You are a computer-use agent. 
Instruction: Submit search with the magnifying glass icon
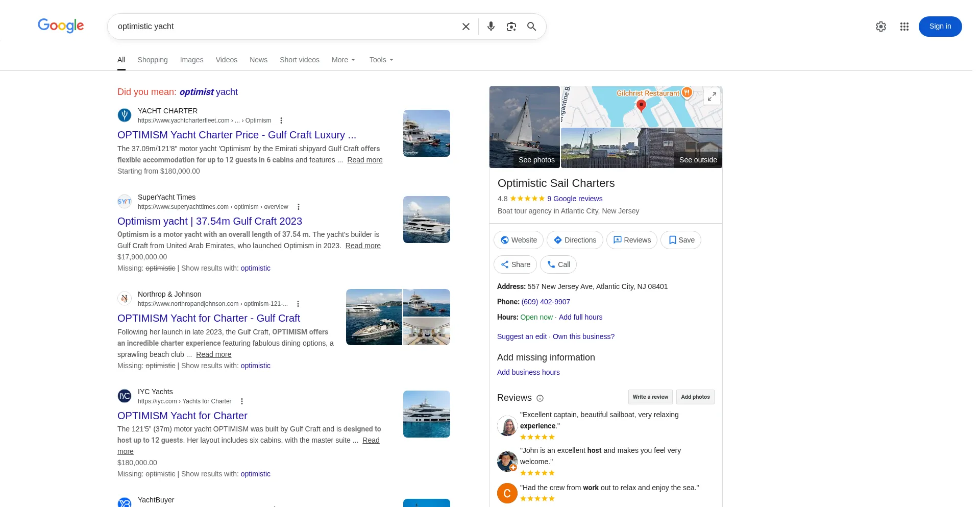pos(532,27)
